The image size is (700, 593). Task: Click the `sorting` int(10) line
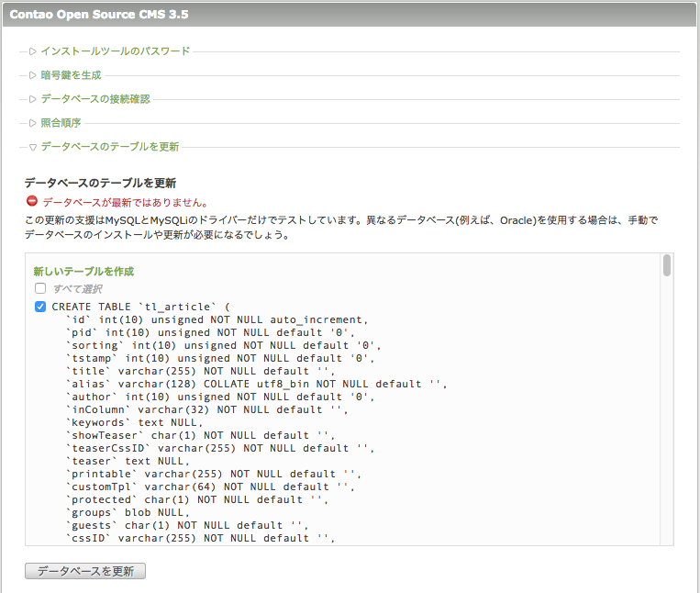(x=223, y=346)
